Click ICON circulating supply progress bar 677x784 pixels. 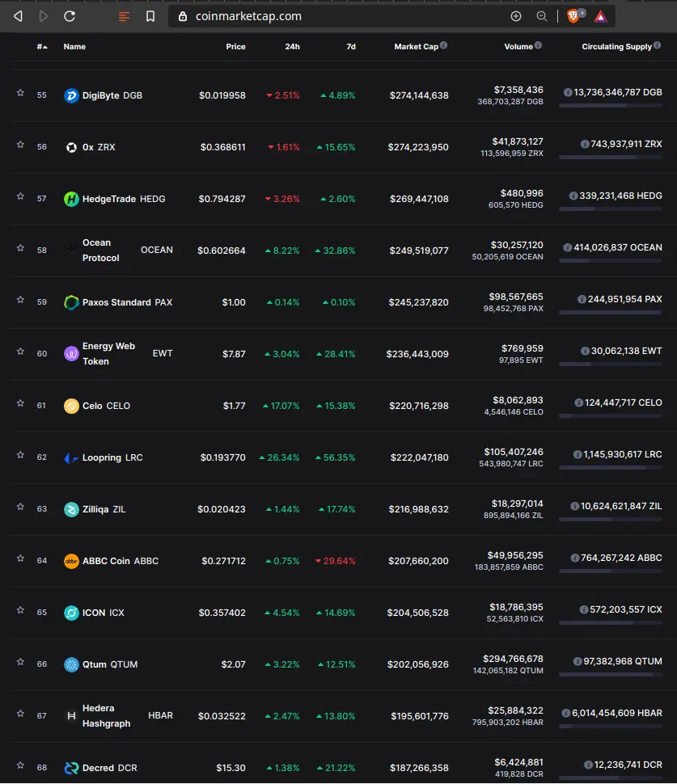(611, 622)
